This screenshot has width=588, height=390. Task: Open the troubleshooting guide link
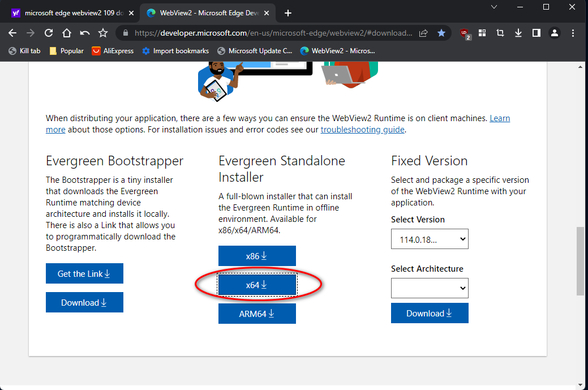pos(362,130)
